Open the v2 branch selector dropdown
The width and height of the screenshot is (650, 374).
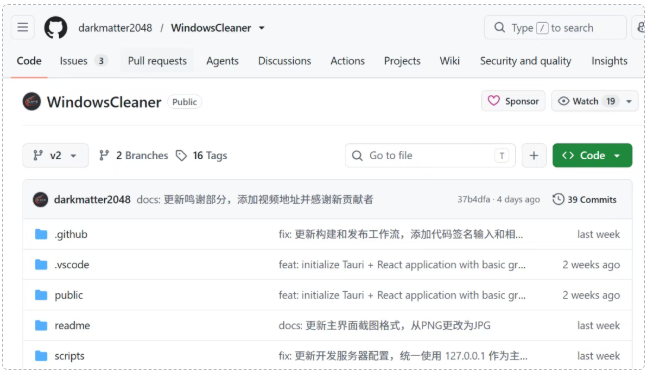tap(56, 155)
